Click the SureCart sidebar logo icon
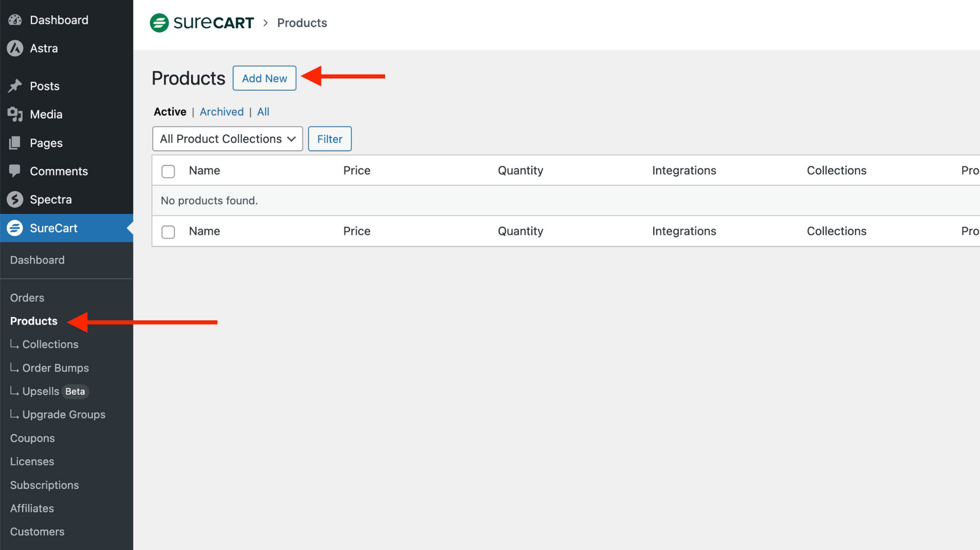This screenshot has height=550, width=980. [15, 228]
